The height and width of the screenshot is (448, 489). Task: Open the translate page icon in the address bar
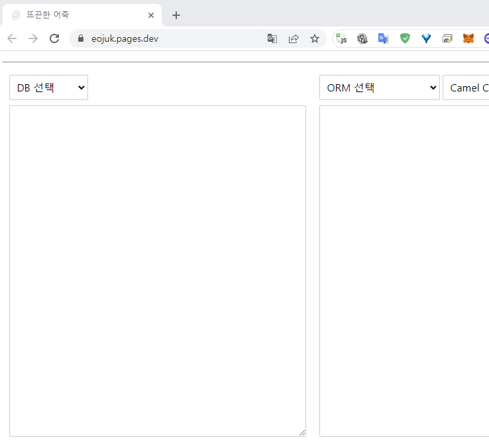click(272, 38)
